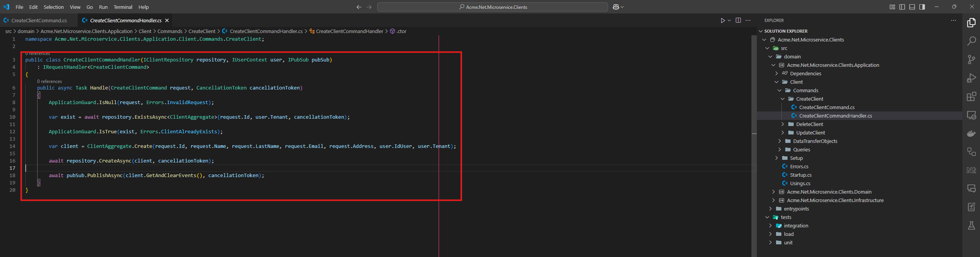The image size is (980, 257).
Task: Click the CreateClient breadcrumb segment
Action: [202, 31]
